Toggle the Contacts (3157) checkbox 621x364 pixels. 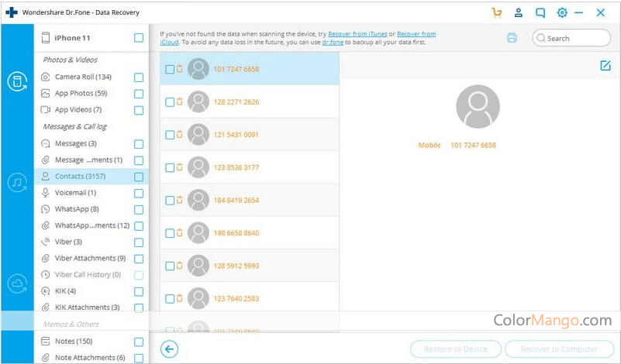(139, 177)
